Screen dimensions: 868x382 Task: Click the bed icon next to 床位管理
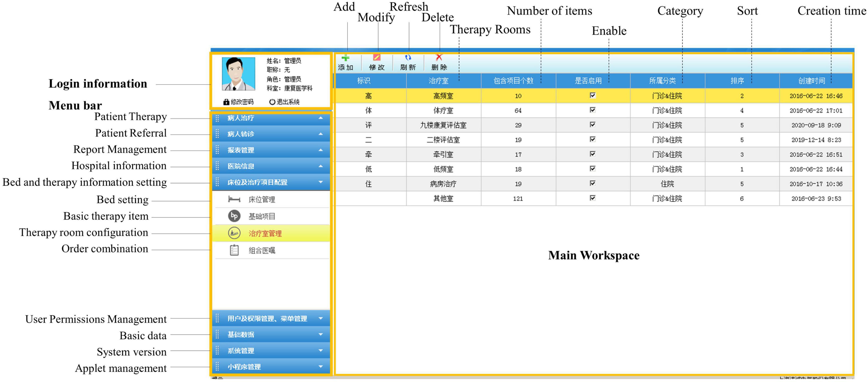tap(234, 199)
